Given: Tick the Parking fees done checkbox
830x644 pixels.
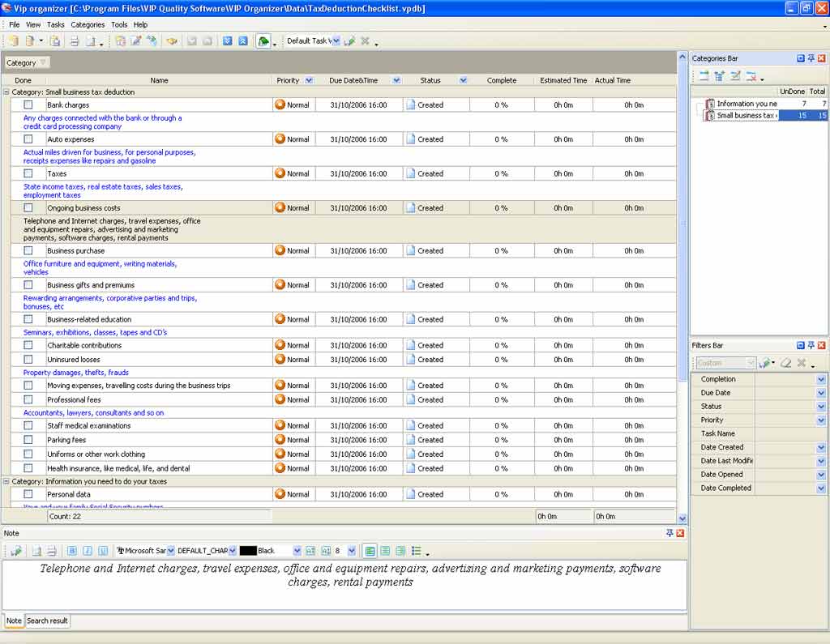Looking at the screenshot, I should click(28, 440).
